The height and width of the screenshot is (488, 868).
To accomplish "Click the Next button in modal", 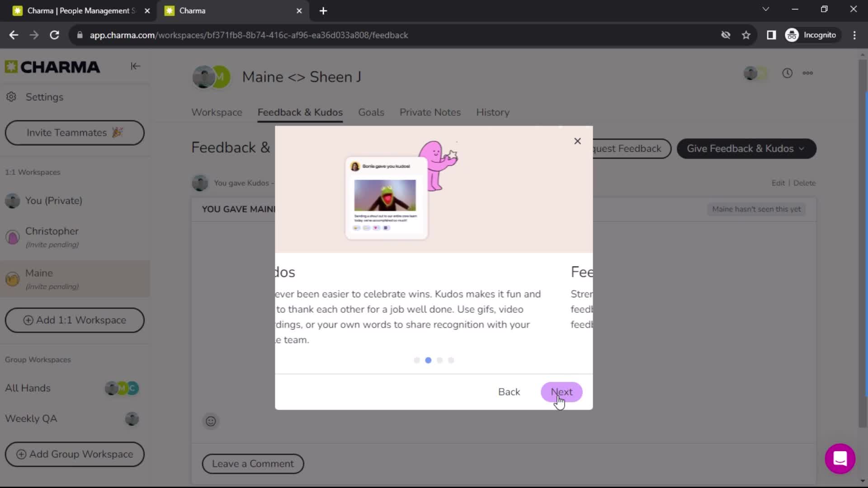I will pos(561,391).
